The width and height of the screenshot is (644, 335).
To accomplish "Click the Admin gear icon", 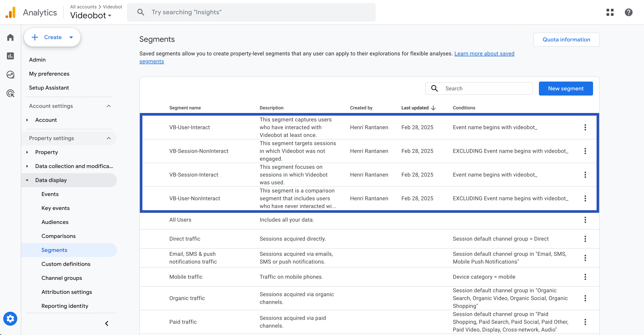I will pos(10,319).
